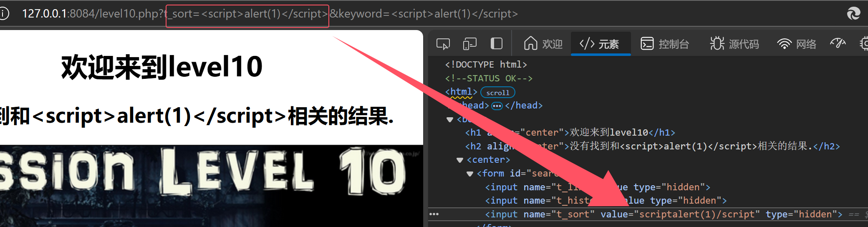Select the STATUS OK comment line
The width and height of the screenshot is (868, 227).
[489, 78]
